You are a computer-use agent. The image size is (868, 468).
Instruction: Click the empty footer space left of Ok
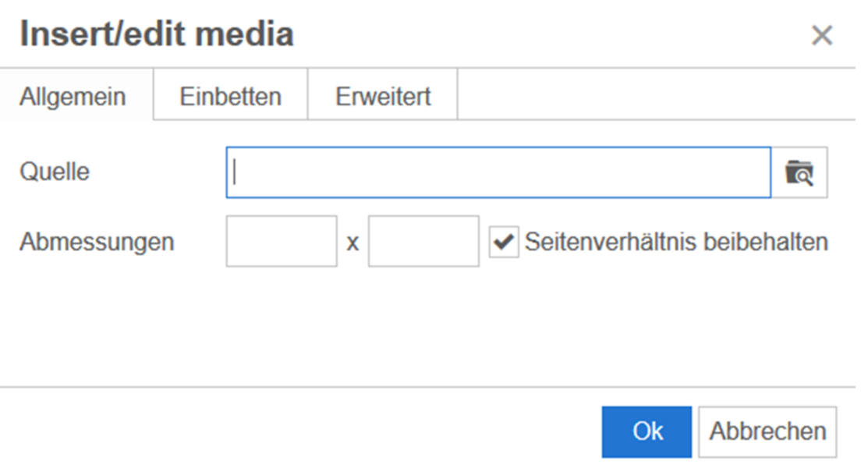point(299,432)
